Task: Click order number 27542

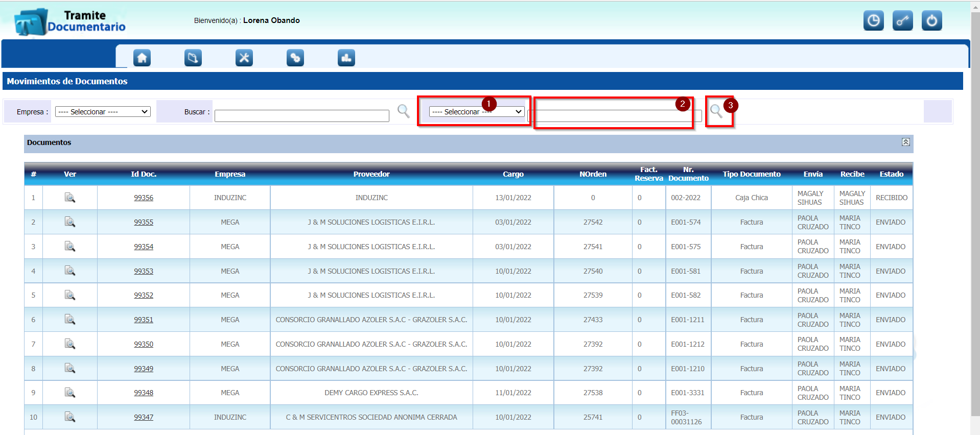Action: [x=593, y=222]
